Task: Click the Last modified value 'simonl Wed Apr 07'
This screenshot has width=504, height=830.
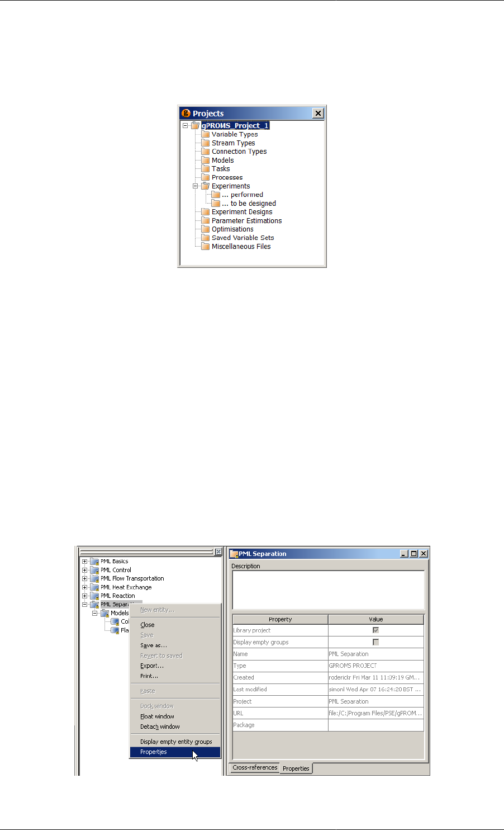Action: tap(376, 690)
